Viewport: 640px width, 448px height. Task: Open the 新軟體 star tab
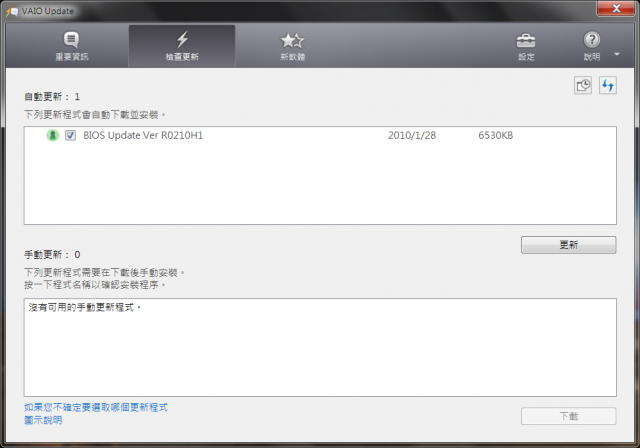[x=293, y=46]
